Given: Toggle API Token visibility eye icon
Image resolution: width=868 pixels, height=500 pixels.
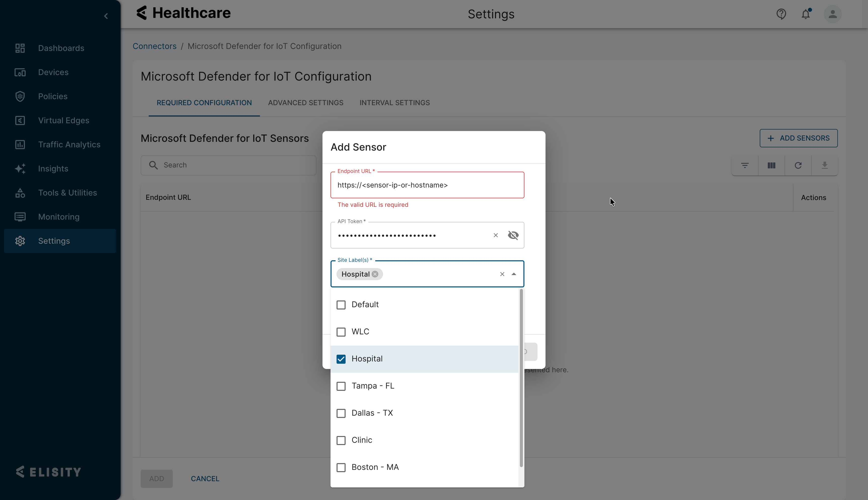Looking at the screenshot, I should (x=513, y=235).
